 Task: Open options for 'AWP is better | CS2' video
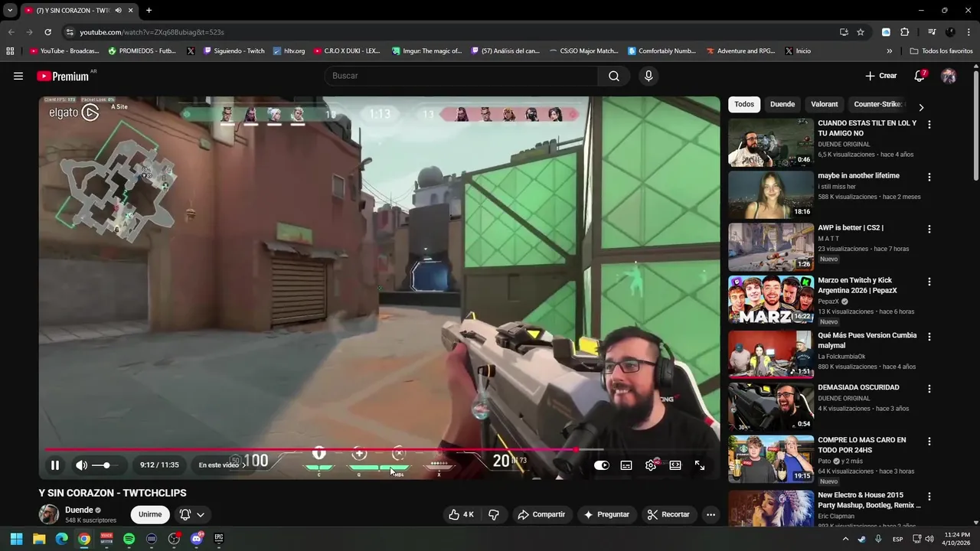(x=929, y=229)
